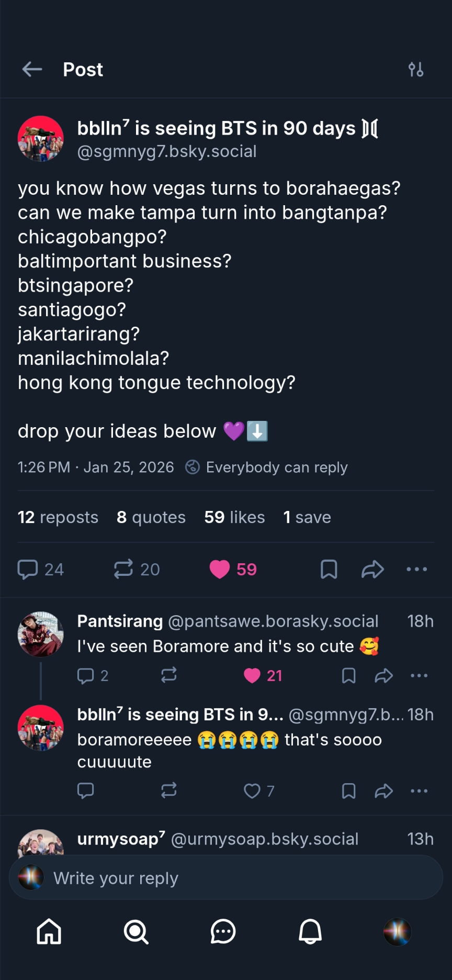Screen dimensions: 452x980
Task: Open own profile tab in bottom navigation
Action: pos(398,932)
